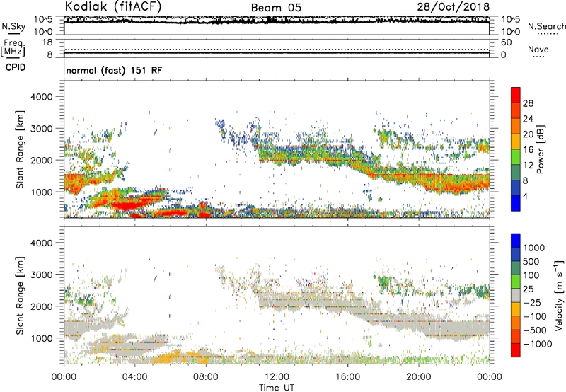Click the blue bottom of the power colorbar
Image resolution: width=566 pixels, height=392 pixels.
point(516,204)
